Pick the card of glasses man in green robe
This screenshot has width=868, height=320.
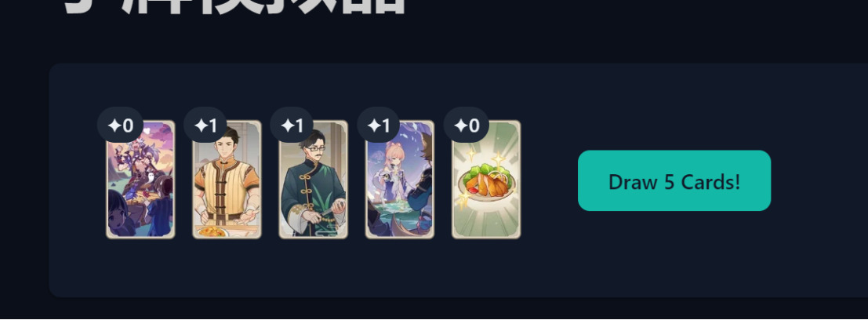pyautogui.click(x=314, y=180)
